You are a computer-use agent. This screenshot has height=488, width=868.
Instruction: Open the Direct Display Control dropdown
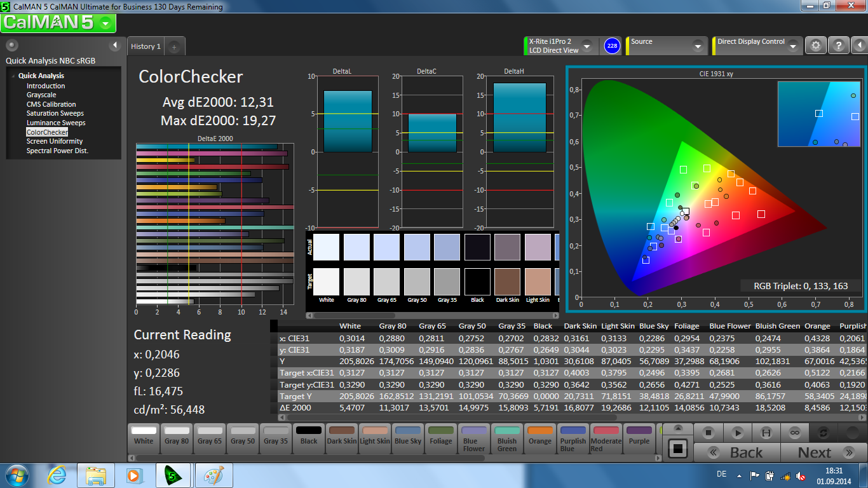tap(793, 46)
